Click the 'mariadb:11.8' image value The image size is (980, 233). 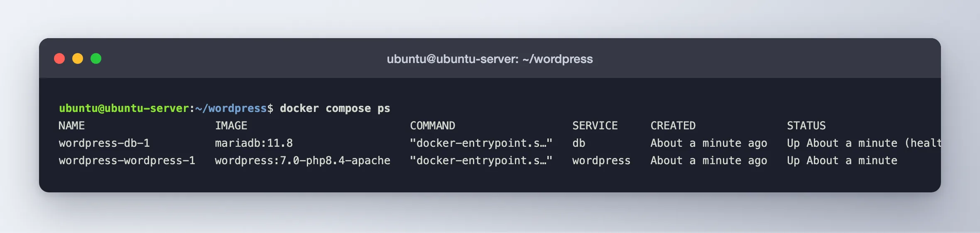click(254, 143)
